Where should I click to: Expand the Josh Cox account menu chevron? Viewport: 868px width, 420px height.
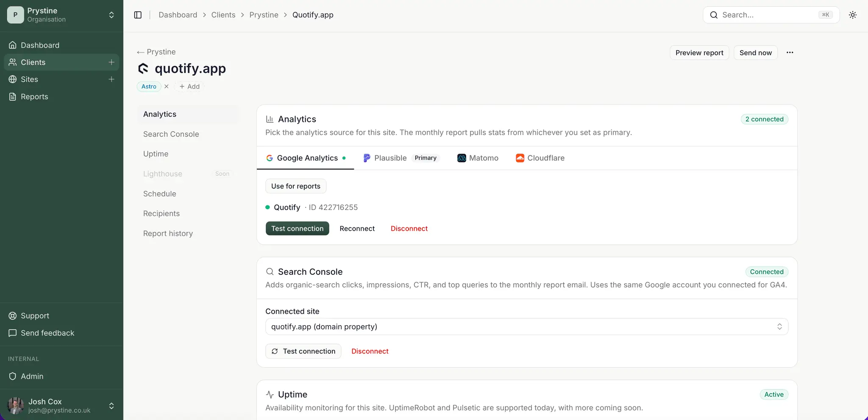(x=111, y=406)
